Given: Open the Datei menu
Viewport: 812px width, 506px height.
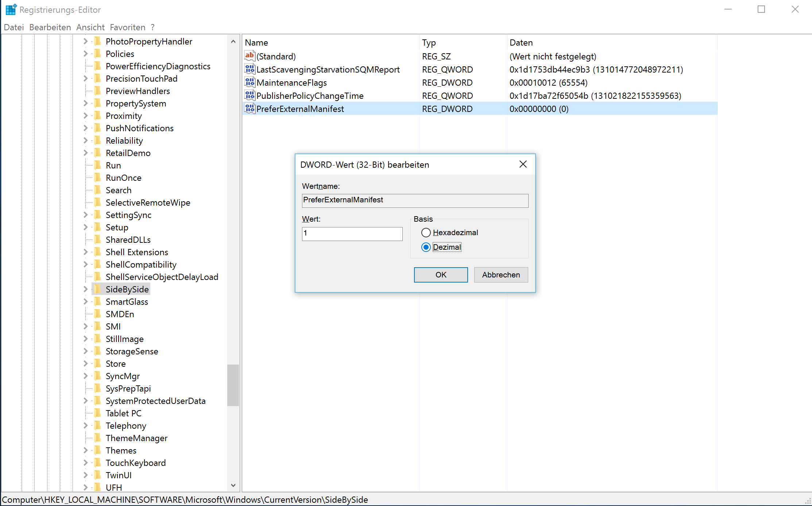Looking at the screenshot, I should pos(14,27).
